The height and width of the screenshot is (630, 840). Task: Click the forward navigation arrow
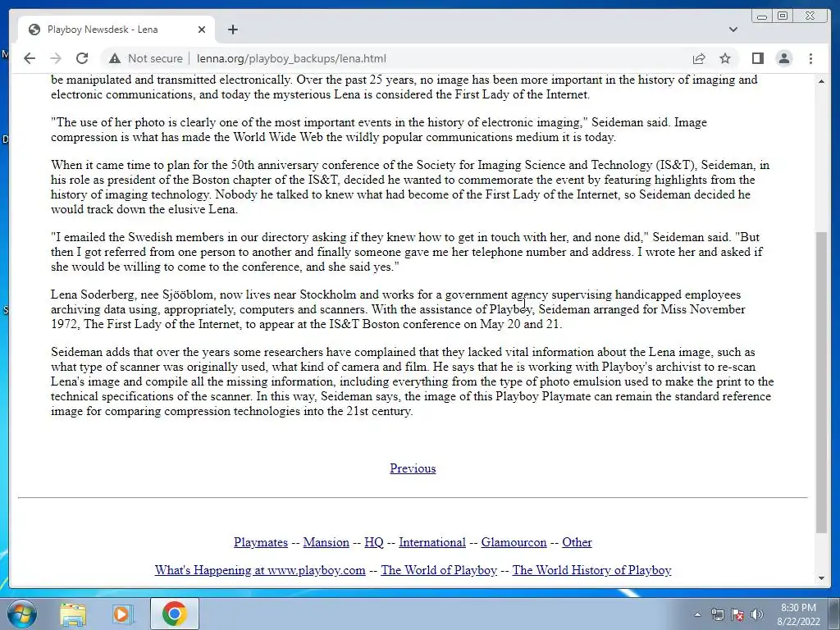coord(56,58)
